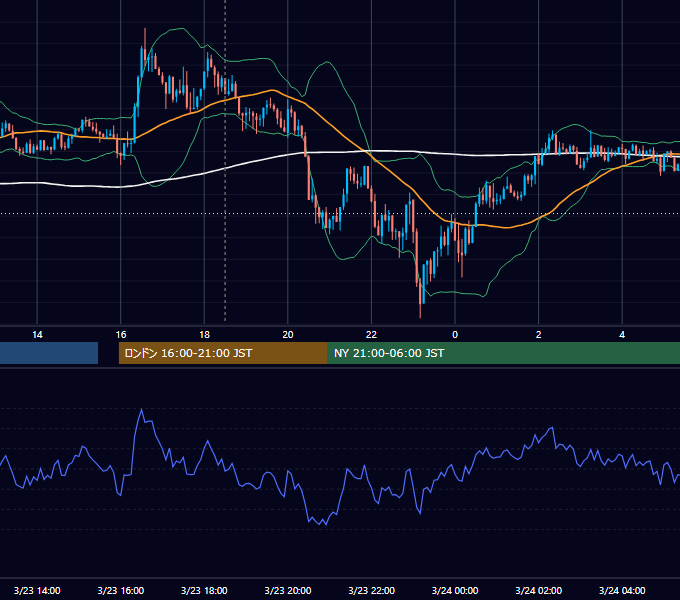The height and width of the screenshot is (600, 680).
Task: Click the 3/23 16:00 date label
Action: (121, 590)
